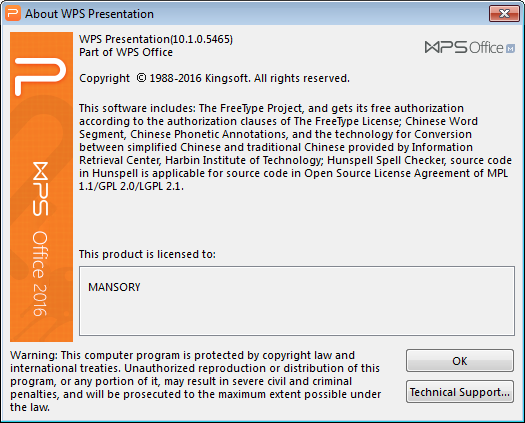Click the copyright © symbol
The width and height of the screenshot is (525, 423).
pyautogui.click(x=141, y=78)
